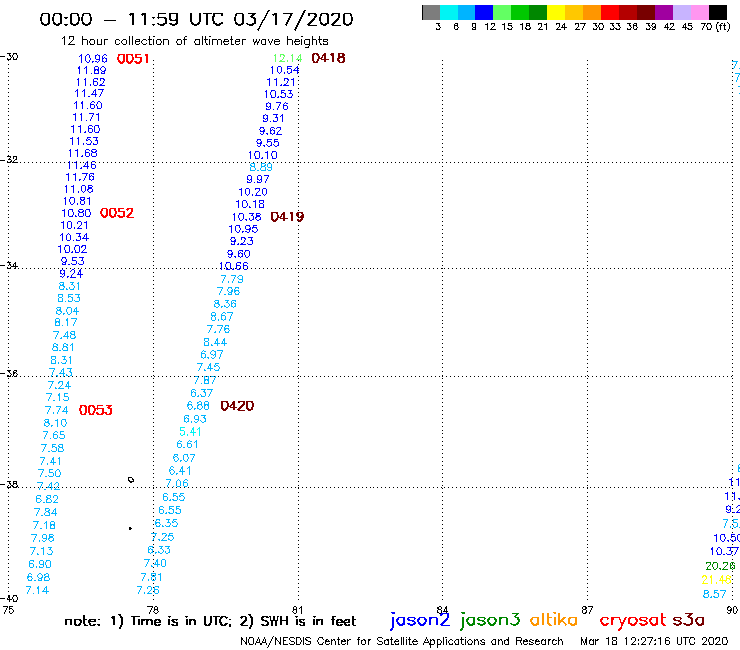Click pass time label 0051
The image size is (740, 650).
click(x=133, y=59)
